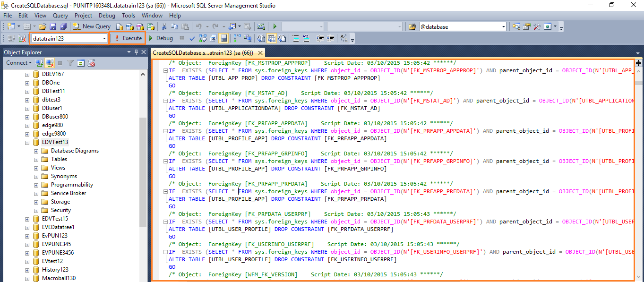Open the Window menu
The image size is (644, 282).
pyautogui.click(x=152, y=15)
